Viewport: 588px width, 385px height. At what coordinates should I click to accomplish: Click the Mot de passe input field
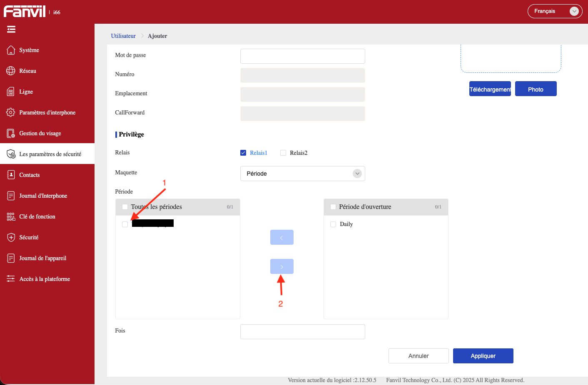click(x=302, y=56)
